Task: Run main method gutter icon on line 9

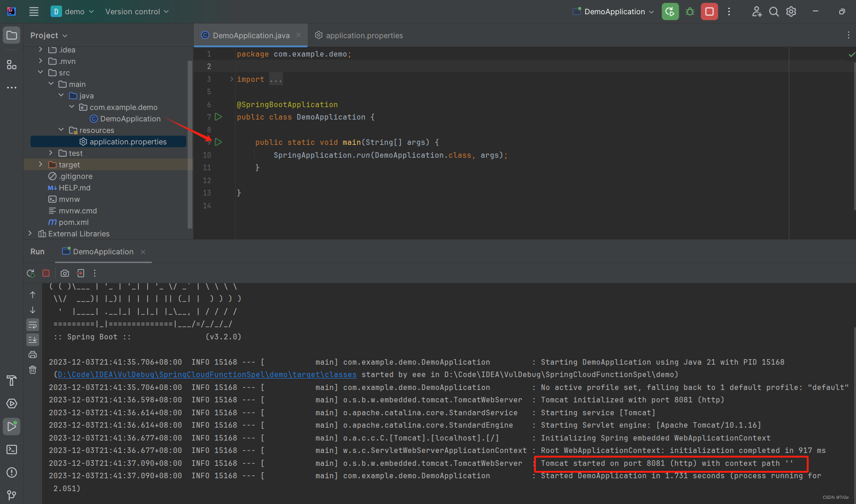Action: pos(218,142)
